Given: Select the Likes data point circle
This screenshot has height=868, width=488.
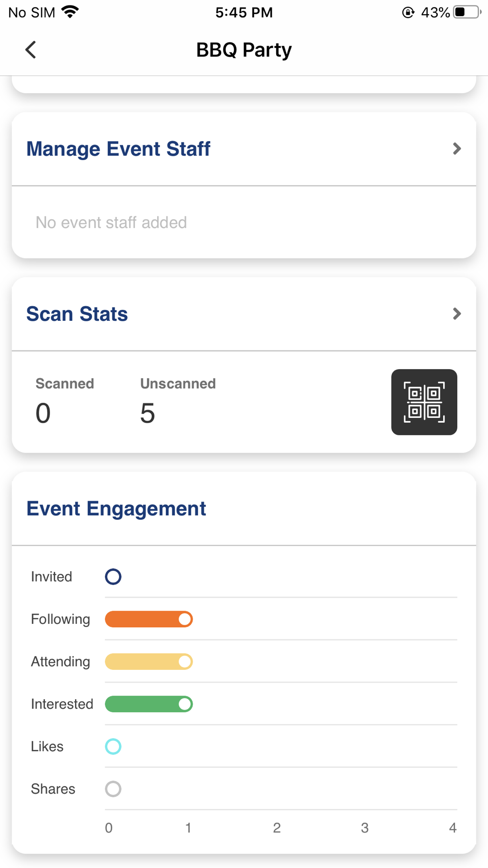Looking at the screenshot, I should coord(113,746).
